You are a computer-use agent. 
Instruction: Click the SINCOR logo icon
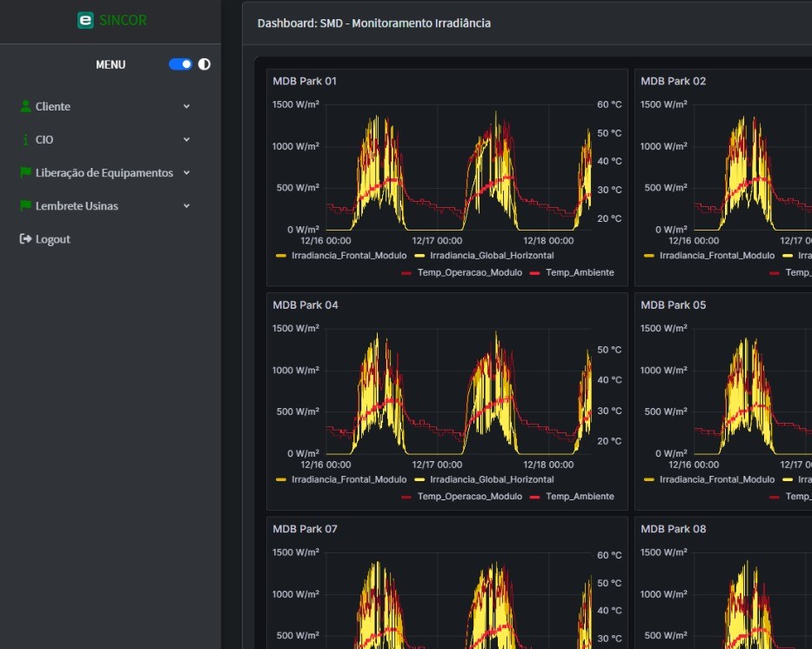tap(85, 20)
